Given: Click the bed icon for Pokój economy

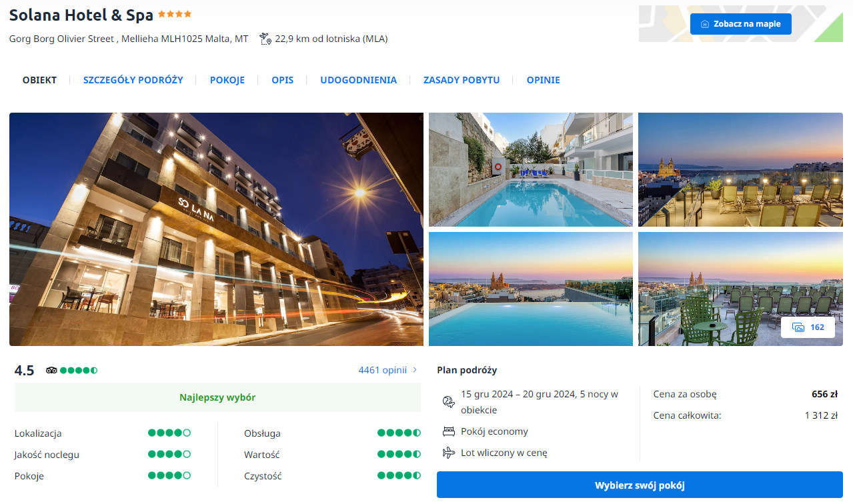Looking at the screenshot, I should (448, 431).
